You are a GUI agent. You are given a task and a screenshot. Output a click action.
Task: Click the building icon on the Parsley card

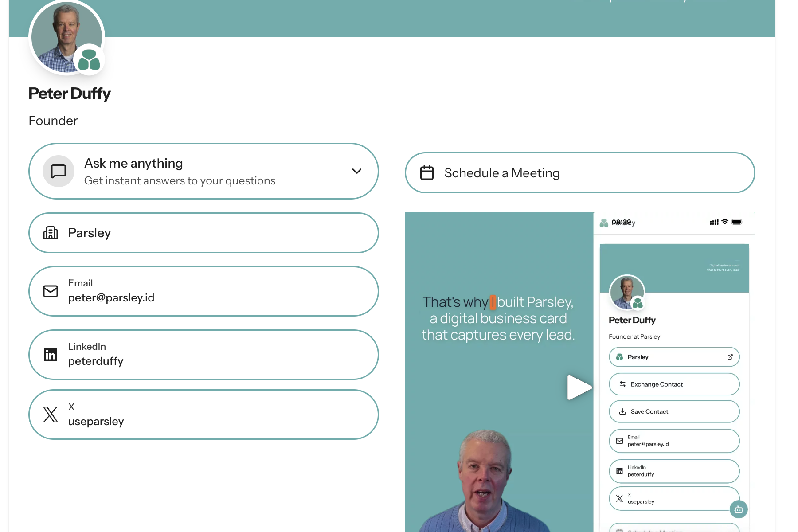click(51, 233)
